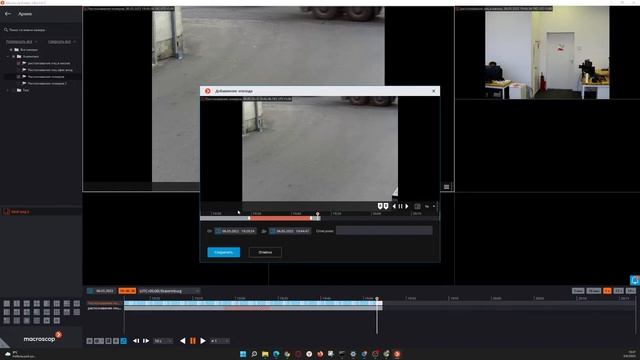
Task: Set the episode end marker at the current position
Action: tap(386, 206)
